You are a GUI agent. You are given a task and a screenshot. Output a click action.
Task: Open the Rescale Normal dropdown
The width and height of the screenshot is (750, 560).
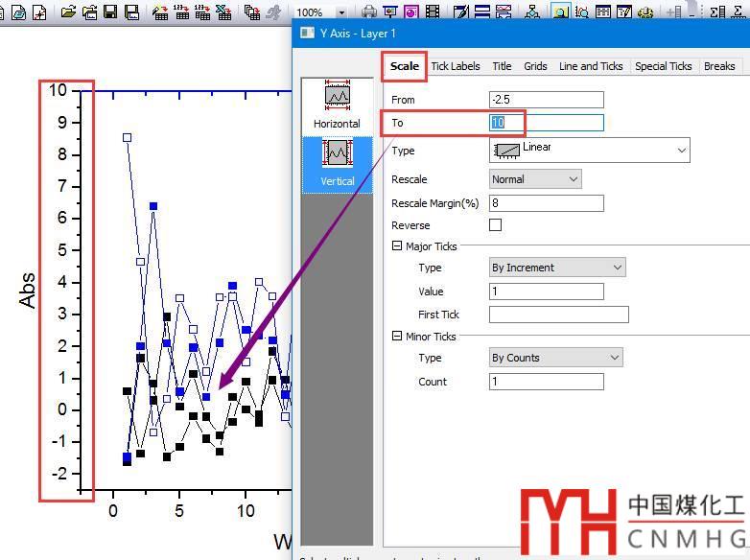pos(535,179)
